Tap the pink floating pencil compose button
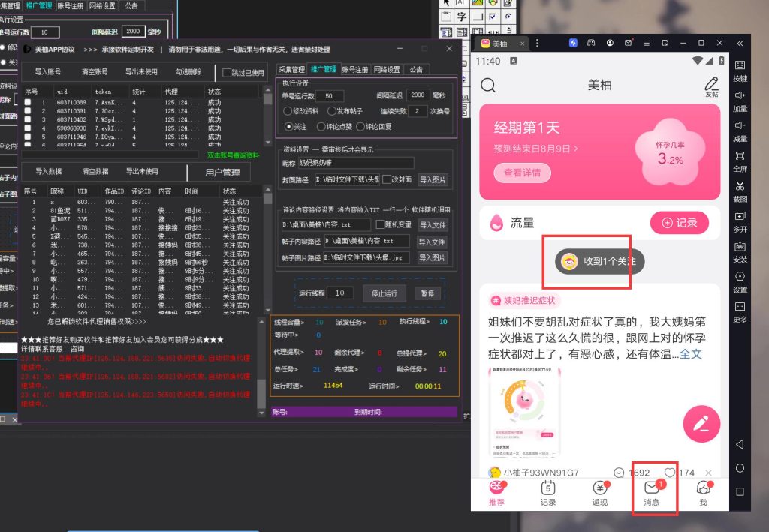Viewport: 769px width, 532px height. tap(701, 424)
